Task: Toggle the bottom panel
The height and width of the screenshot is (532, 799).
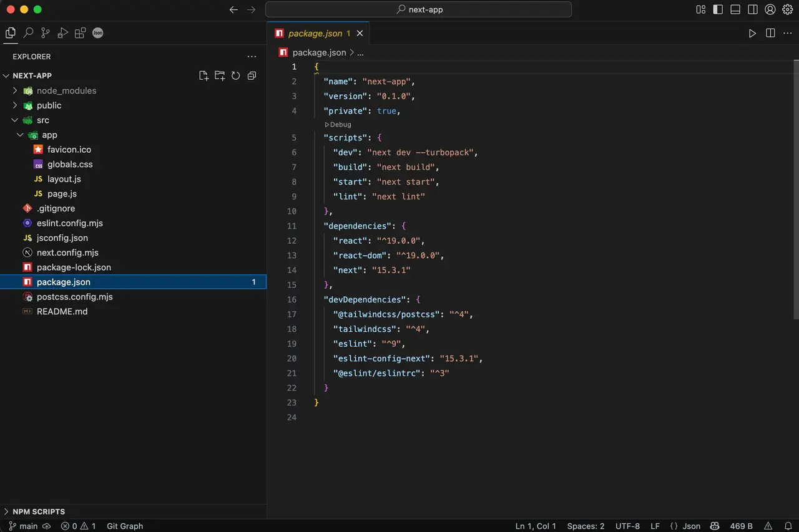Action: [x=735, y=9]
